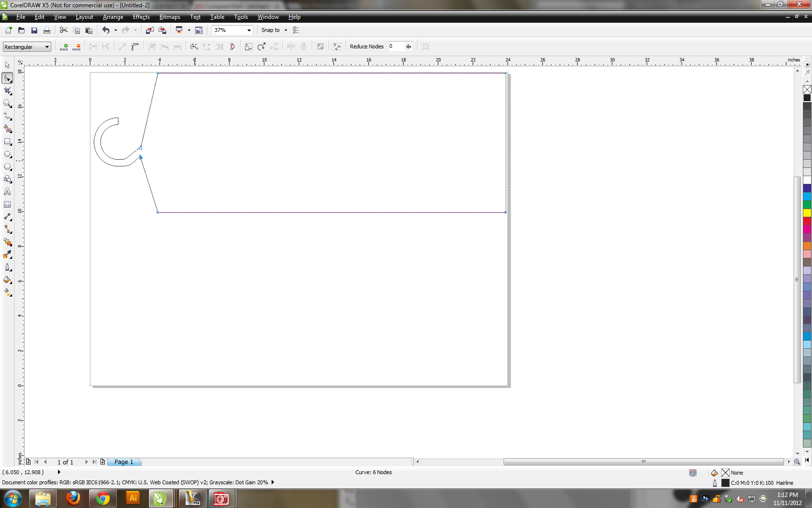Click the no-color swatch in palette
This screenshot has height=508, width=812.
[x=807, y=90]
